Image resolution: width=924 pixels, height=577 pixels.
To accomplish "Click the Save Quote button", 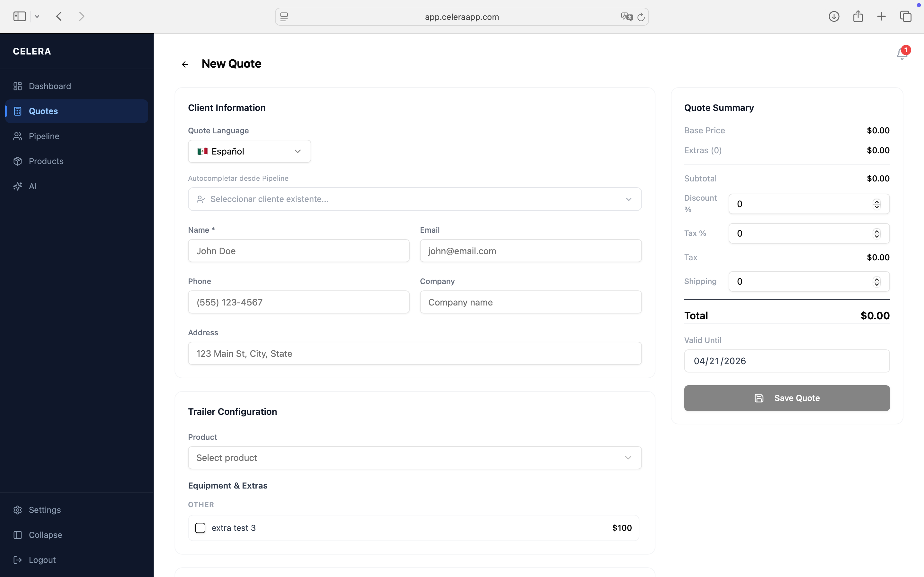I will point(787,398).
